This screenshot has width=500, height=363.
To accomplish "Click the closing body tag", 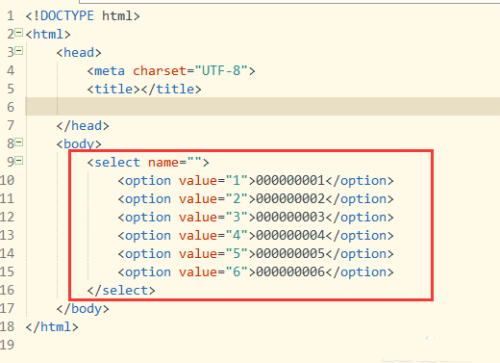I will point(83,309).
